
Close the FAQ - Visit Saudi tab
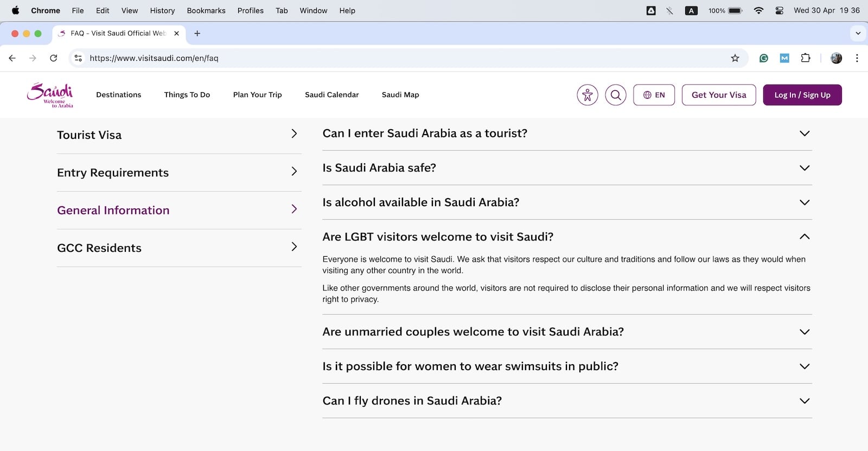[176, 34]
